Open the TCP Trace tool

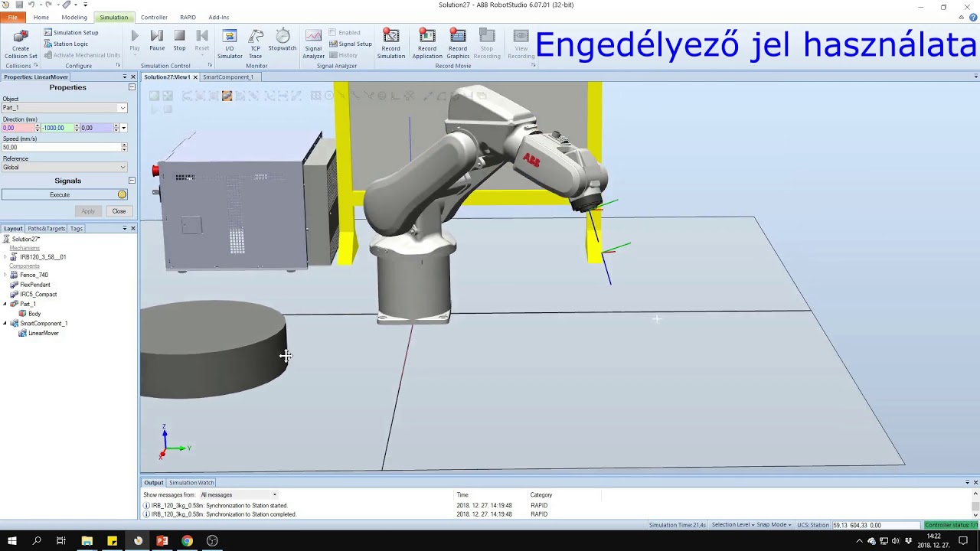pos(256,44)
